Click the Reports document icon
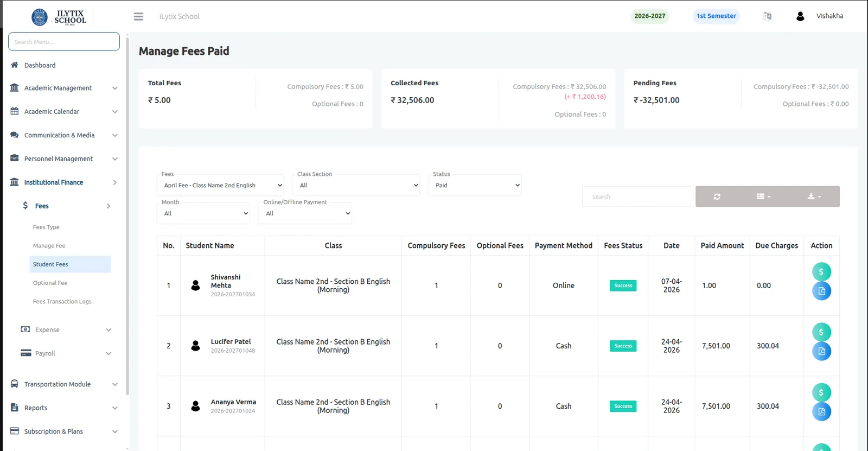 (x=15, y=408)
